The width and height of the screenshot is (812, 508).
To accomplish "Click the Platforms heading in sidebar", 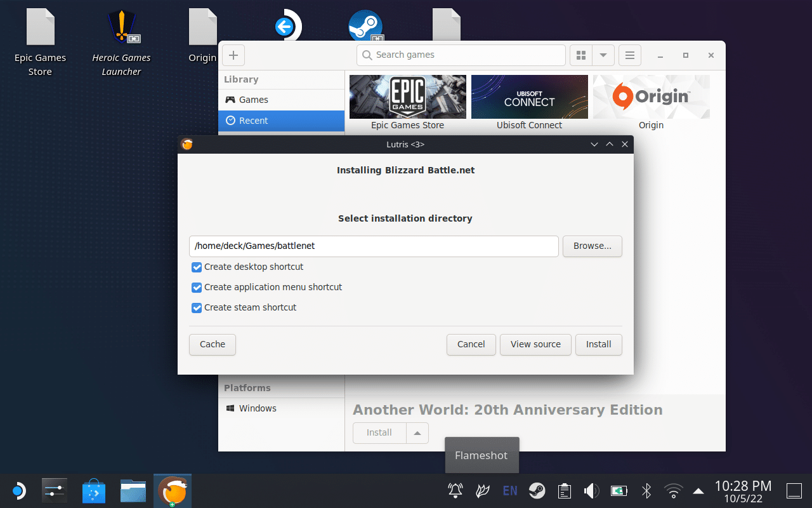I will tap(247, 388).
